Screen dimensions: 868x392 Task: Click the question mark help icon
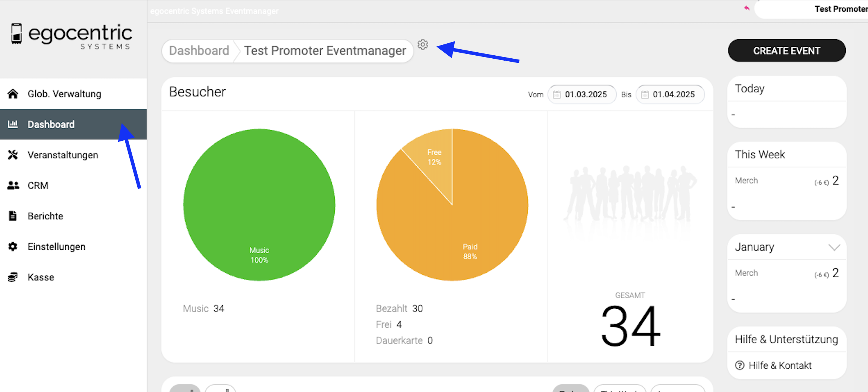(x=739, y=365)
